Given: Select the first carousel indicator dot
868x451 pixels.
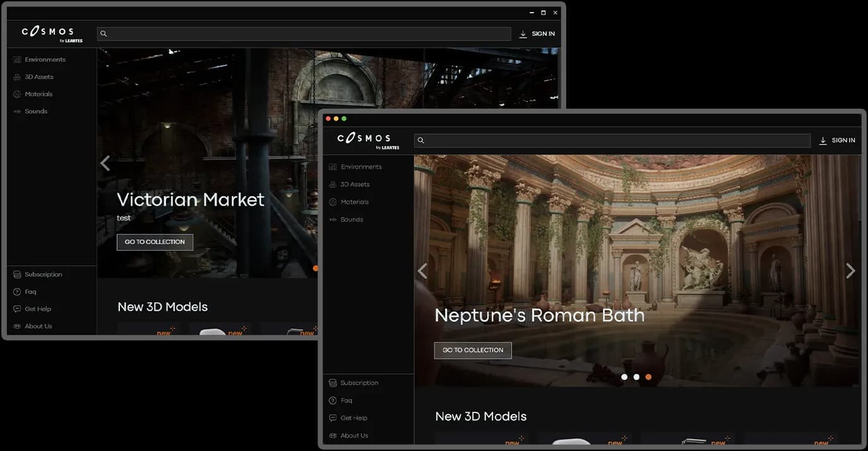Looking at the screenshot, I should coord(624,376).
